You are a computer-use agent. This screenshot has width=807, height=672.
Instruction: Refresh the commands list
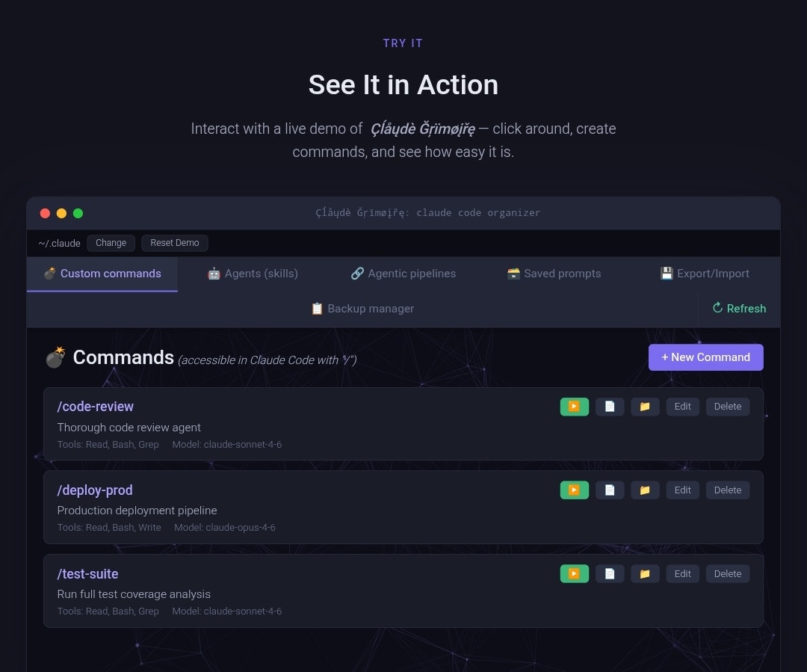(x=738, y=308)
